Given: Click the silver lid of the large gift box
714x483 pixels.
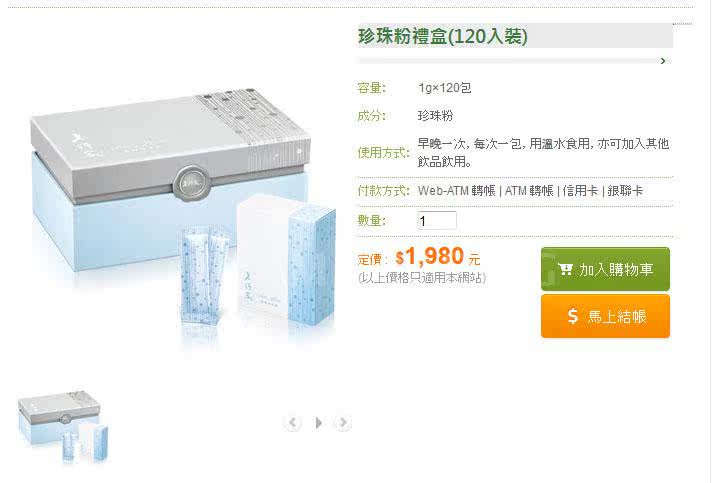Looking at the screenshot, I should click(169, 146).
